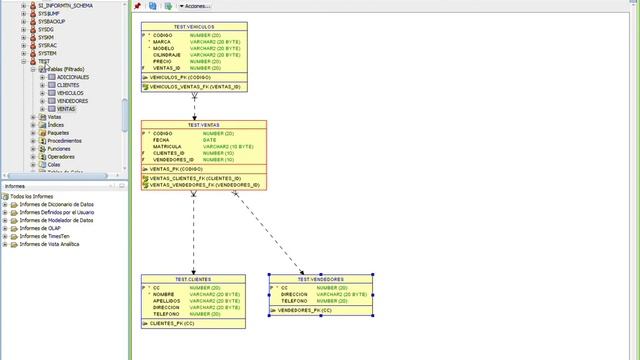Click the connections tree vertical scrollbar

click(124, 115)
